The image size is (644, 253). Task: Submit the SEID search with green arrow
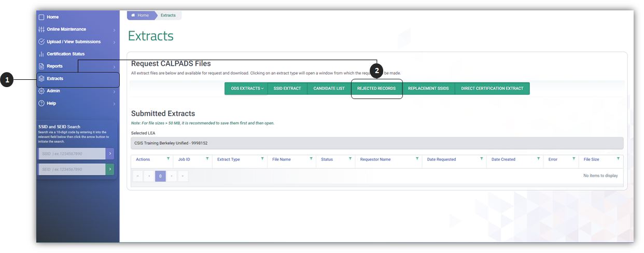pyautogui.click(x=109, y=170)
